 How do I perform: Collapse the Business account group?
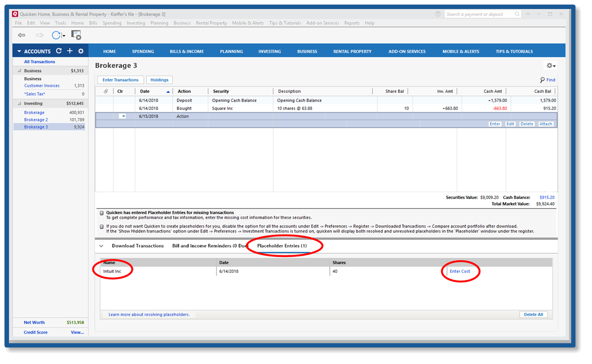point(20,70)
